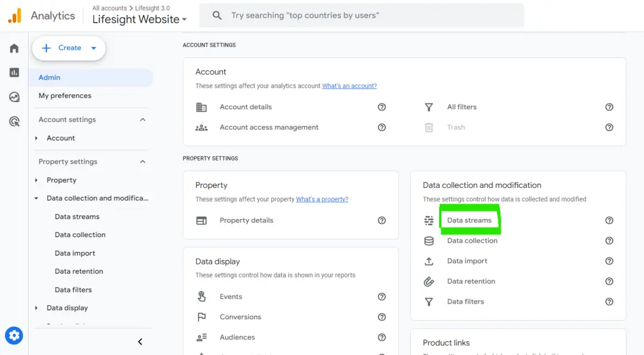
Task: Open Conversions under Data display
Action: point(240,317)
